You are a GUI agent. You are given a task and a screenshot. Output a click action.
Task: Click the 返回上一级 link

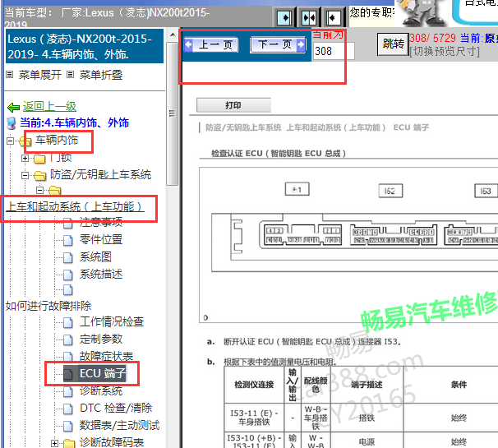(x=49, y=106)
